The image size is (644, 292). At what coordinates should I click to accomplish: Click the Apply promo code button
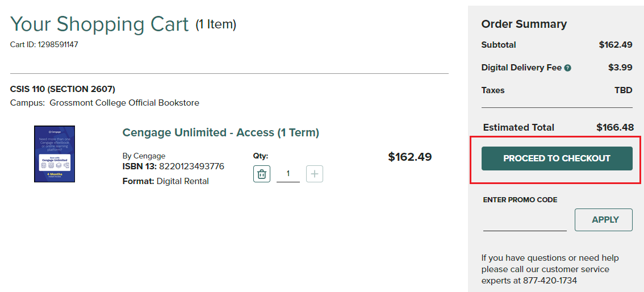tap(603, 220)
